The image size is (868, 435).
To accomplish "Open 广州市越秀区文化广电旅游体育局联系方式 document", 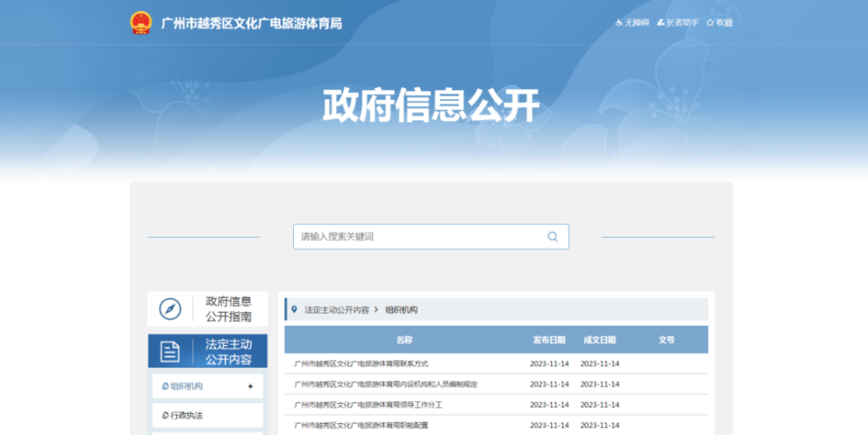I will click(361, 364).
